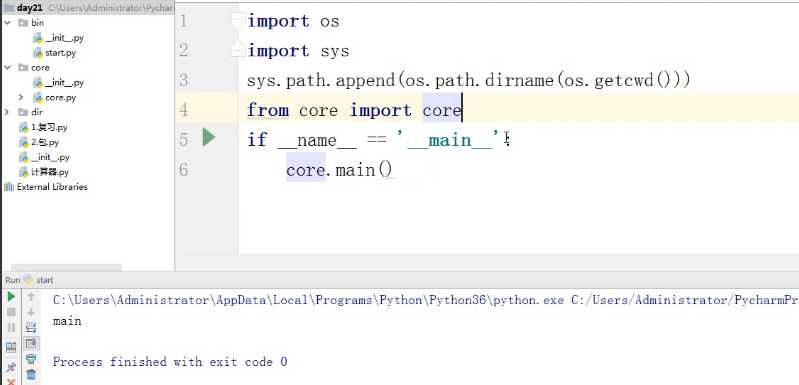The height and width of the screenshot is (385, 799).
Task: Stop the running process square button
Action: tap(11, 312)
